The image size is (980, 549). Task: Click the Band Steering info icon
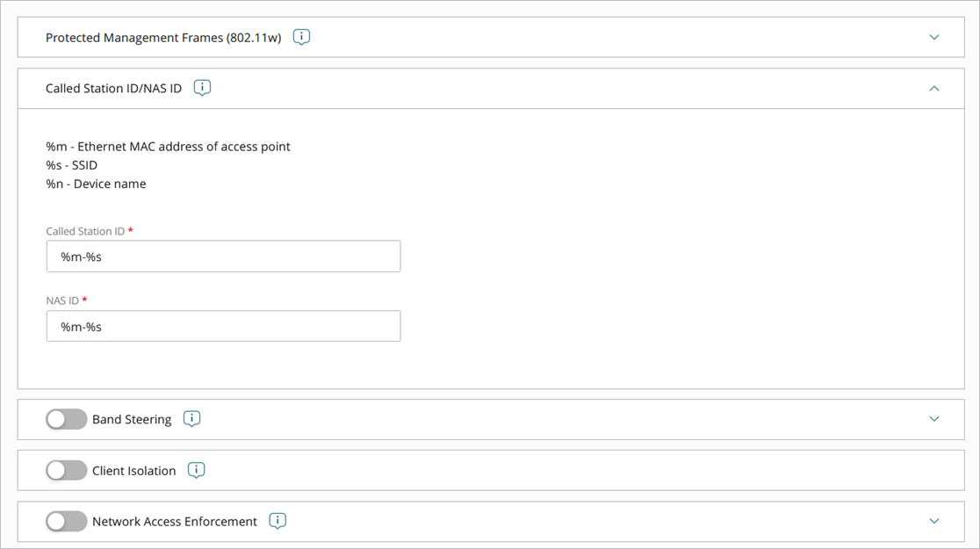(191, 419)
